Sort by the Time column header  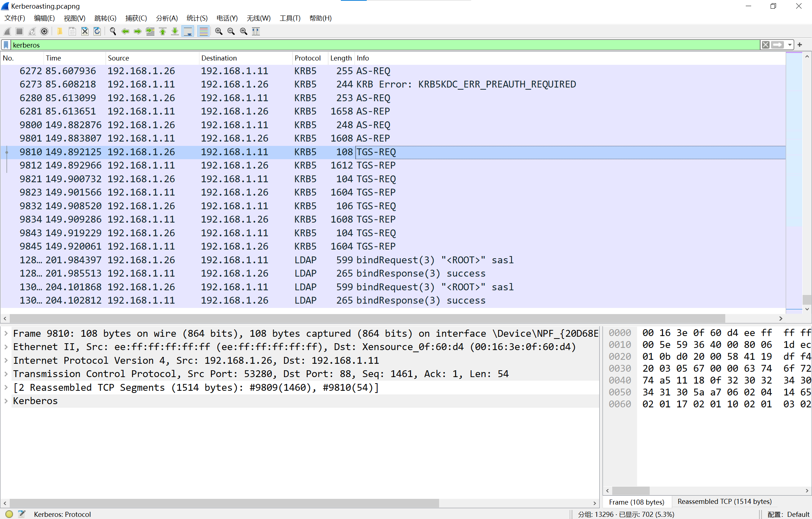[x=75, y=58]
